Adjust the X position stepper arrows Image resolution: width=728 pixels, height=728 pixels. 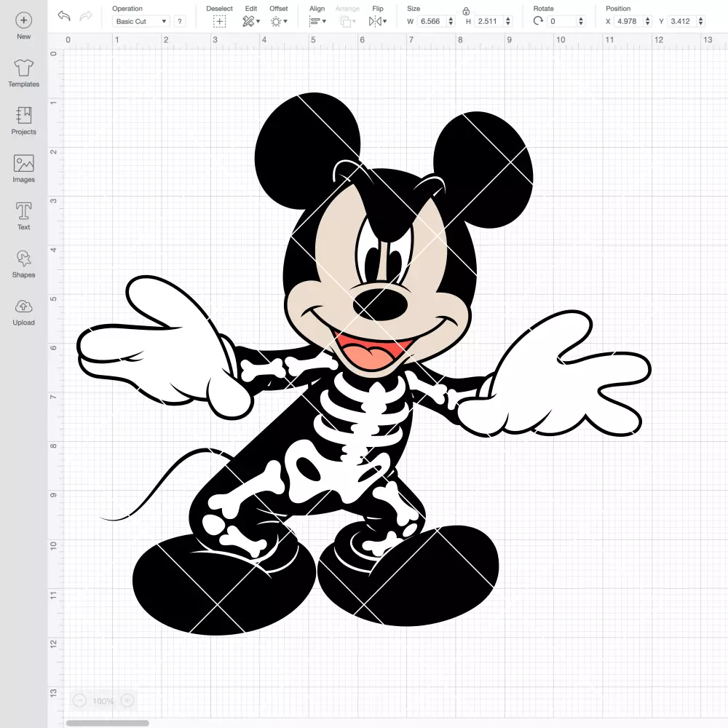[x=648, y=21]
